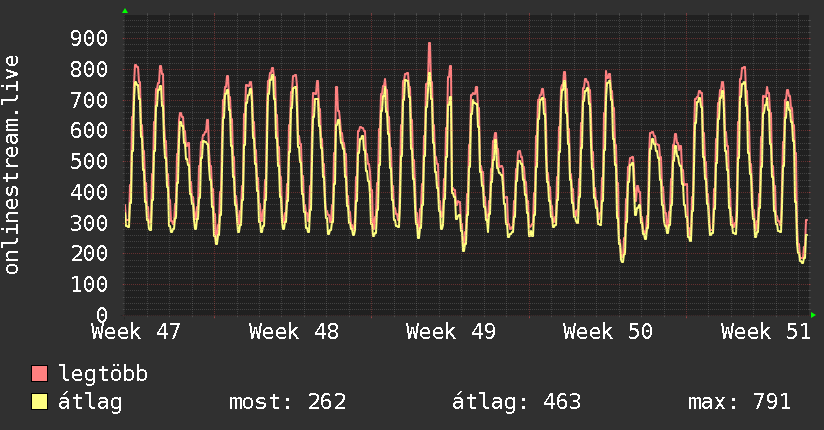Click the max: 791 statistic
This screenshot has width=824, height=430.
pos(739,402)
